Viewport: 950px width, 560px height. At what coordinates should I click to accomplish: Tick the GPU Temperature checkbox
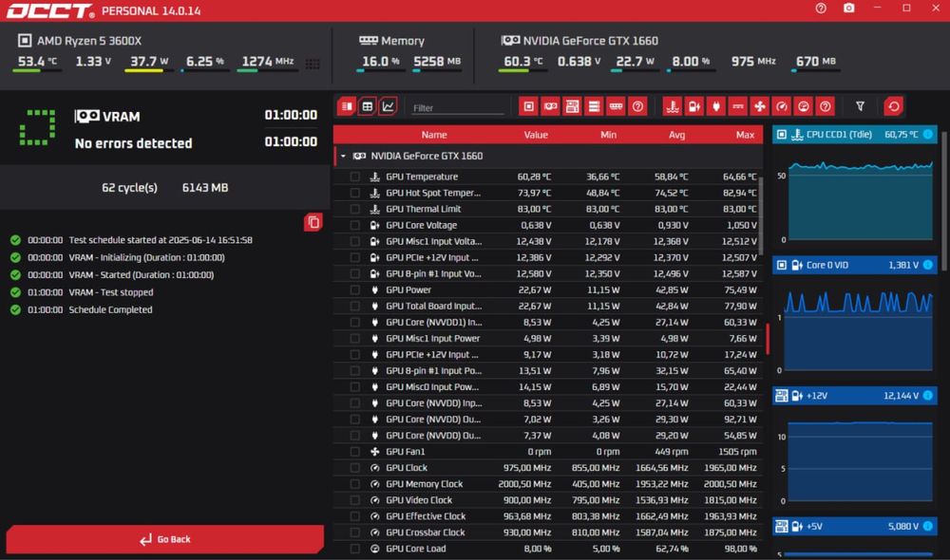(355, 177)
